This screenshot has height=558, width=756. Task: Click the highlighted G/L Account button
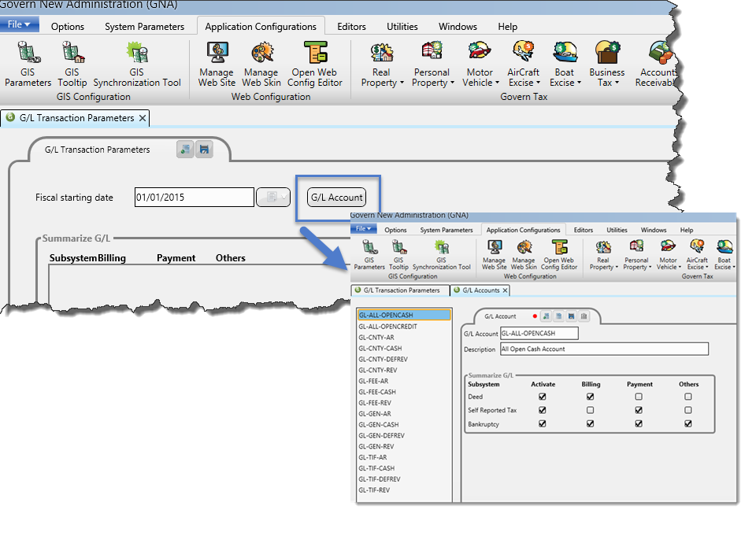pyautogui.click(x=337, y=198)
